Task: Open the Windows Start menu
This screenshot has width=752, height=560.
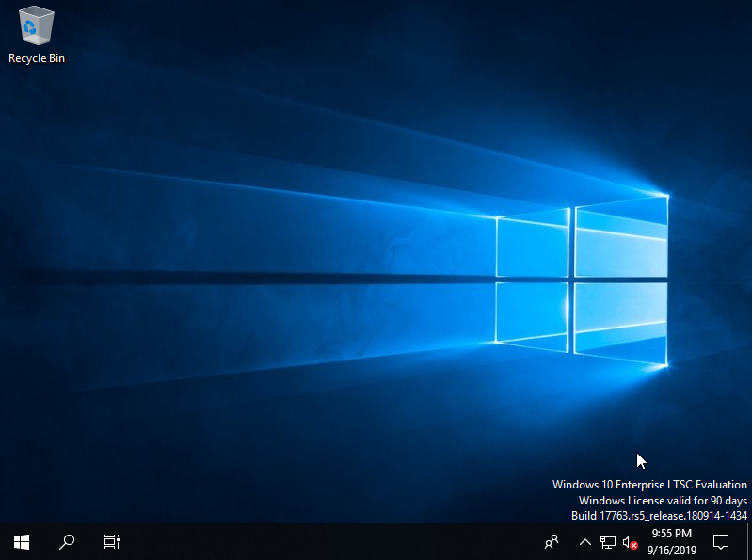Action: [x=22, y=542]
